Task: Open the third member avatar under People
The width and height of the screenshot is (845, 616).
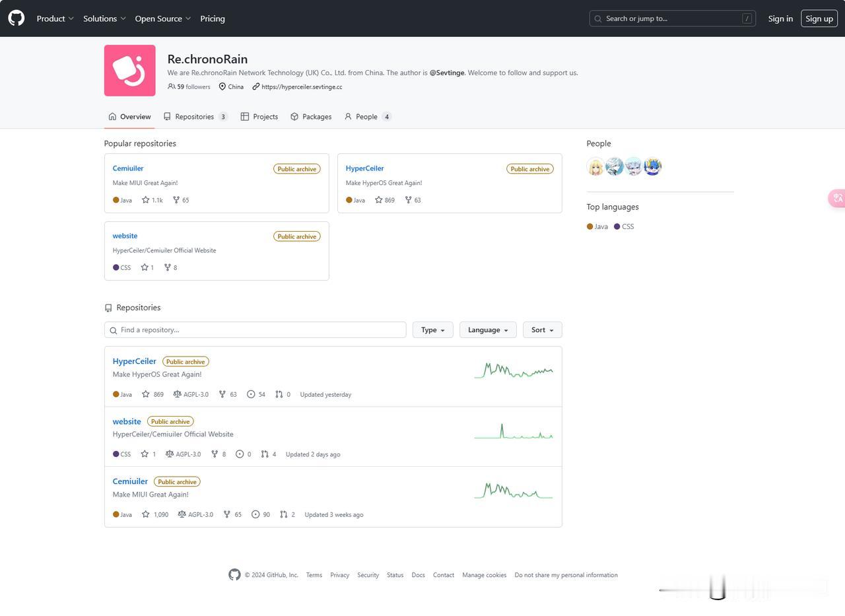Action: point(634,166)
